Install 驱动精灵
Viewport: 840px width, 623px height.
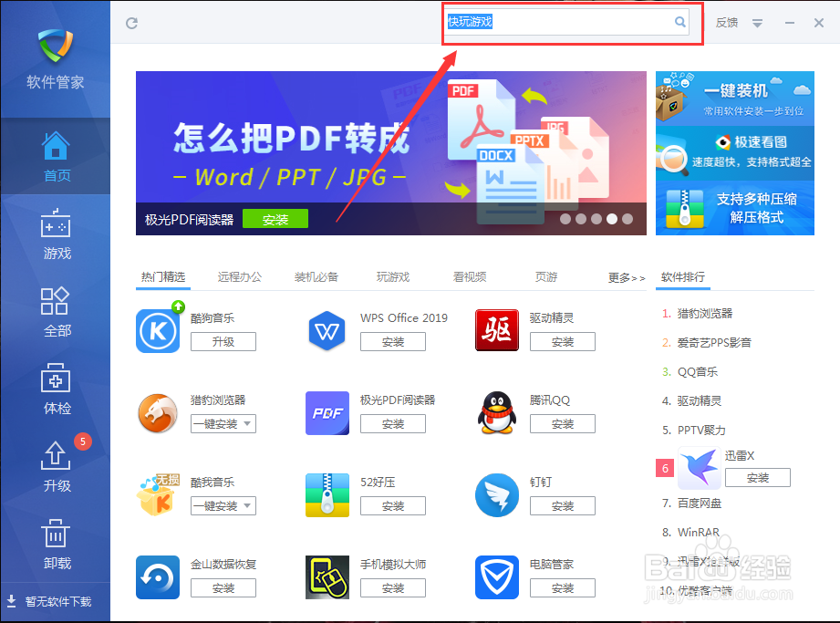[563, 342]
